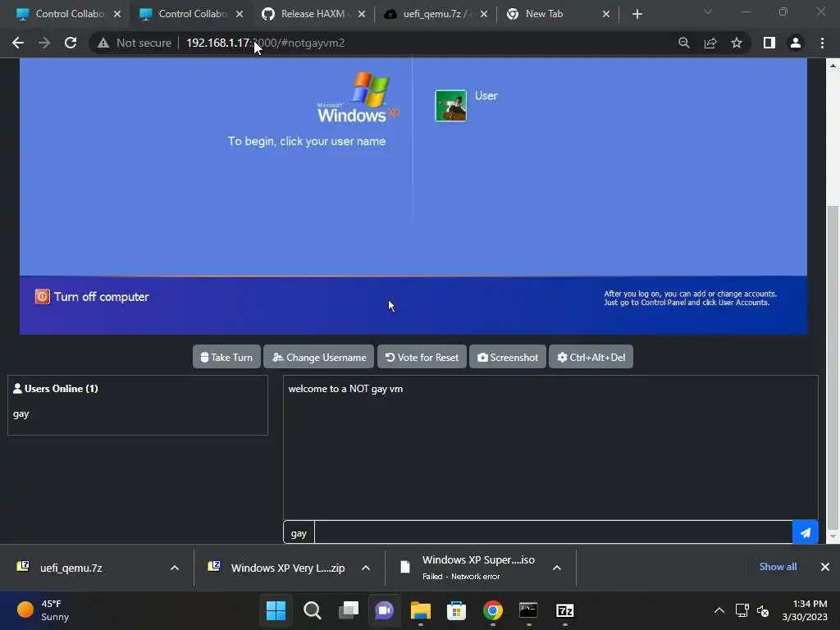840x630 pixels.
Task: Click the Not secure warning icon
Action: [x=103, y=43]
